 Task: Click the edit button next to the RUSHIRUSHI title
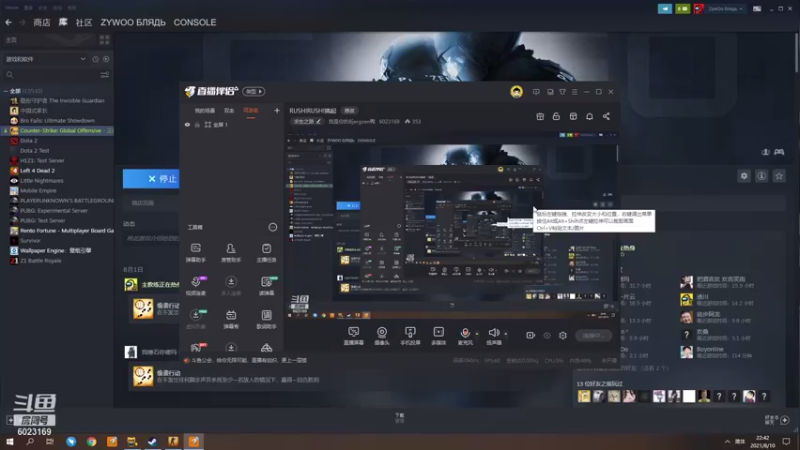[349, 111]
